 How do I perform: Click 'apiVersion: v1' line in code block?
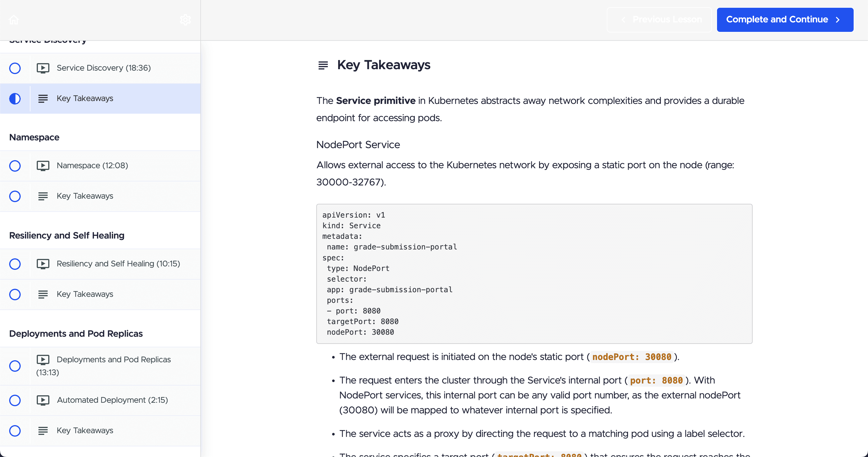click(x=353, y=215)
